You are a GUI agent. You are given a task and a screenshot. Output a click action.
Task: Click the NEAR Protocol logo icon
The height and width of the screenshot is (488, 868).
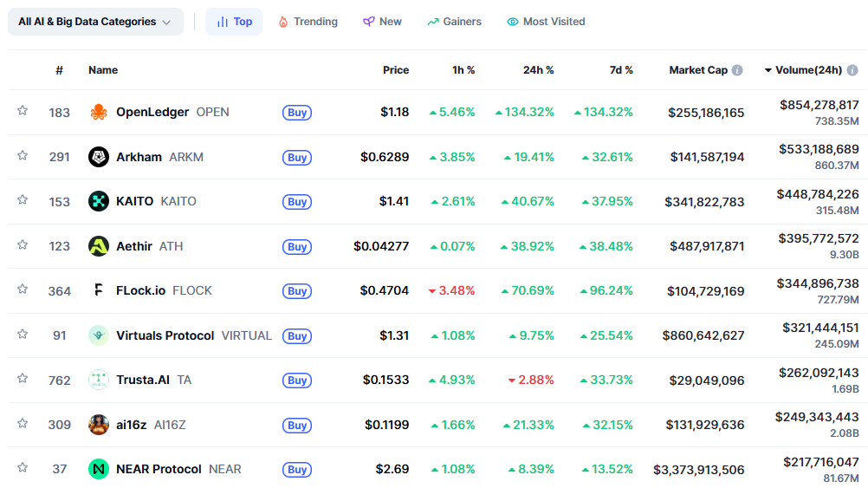[99, 469]
